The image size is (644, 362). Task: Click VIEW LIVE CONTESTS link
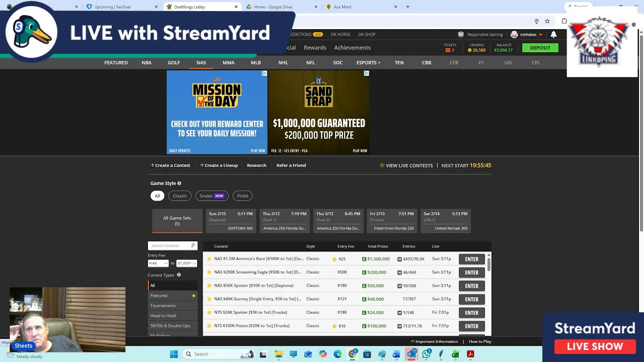[x=406, y=165]
